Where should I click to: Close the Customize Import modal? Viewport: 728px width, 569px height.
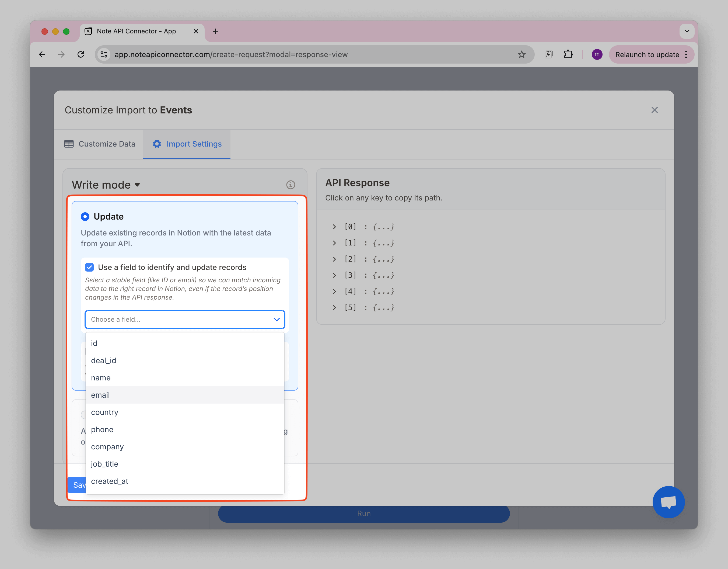[x=654, y=110]
